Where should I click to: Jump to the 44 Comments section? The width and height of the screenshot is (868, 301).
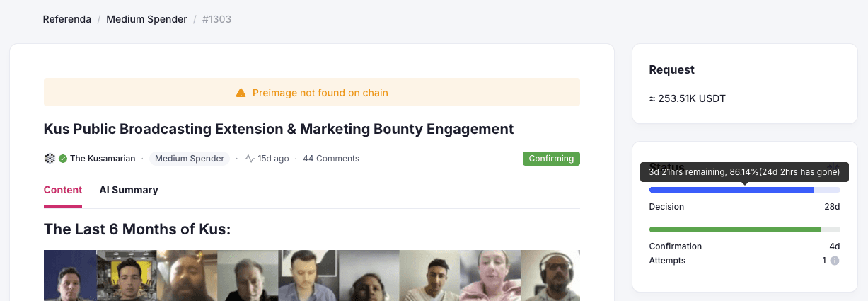point(331,159)
